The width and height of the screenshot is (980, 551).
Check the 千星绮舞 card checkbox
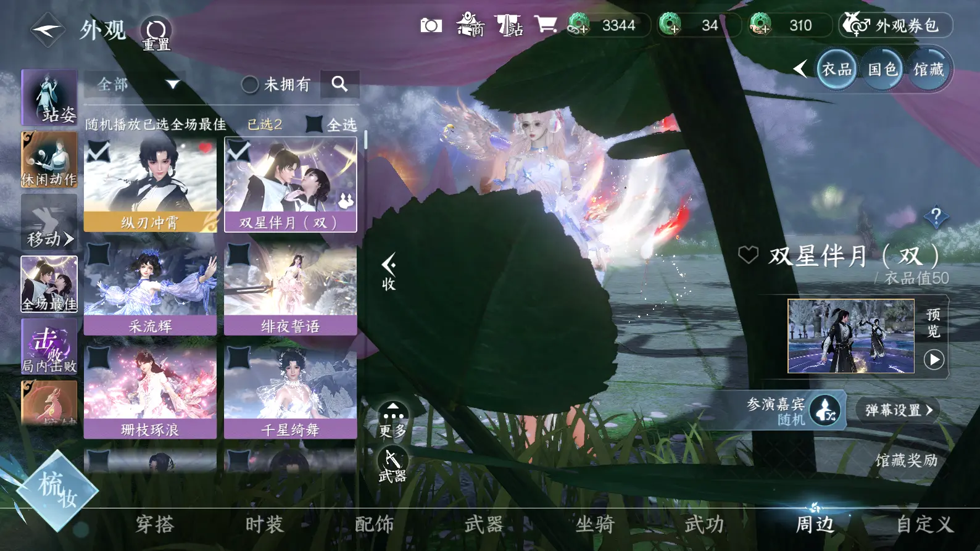(x=238, y=357)
